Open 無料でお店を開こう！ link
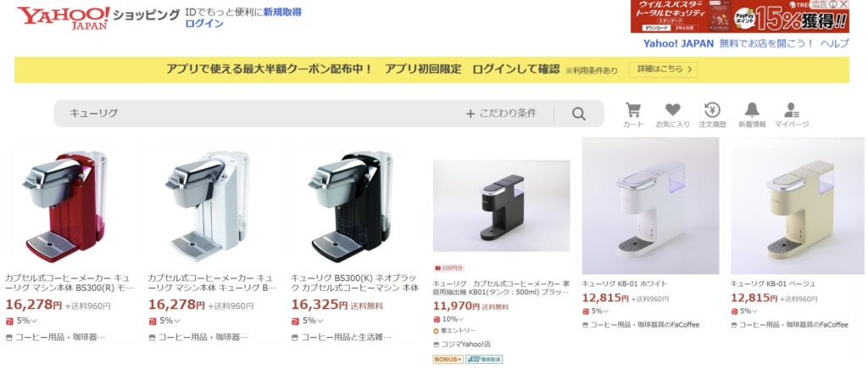868x381 pixels. click(x=766, y=44)
